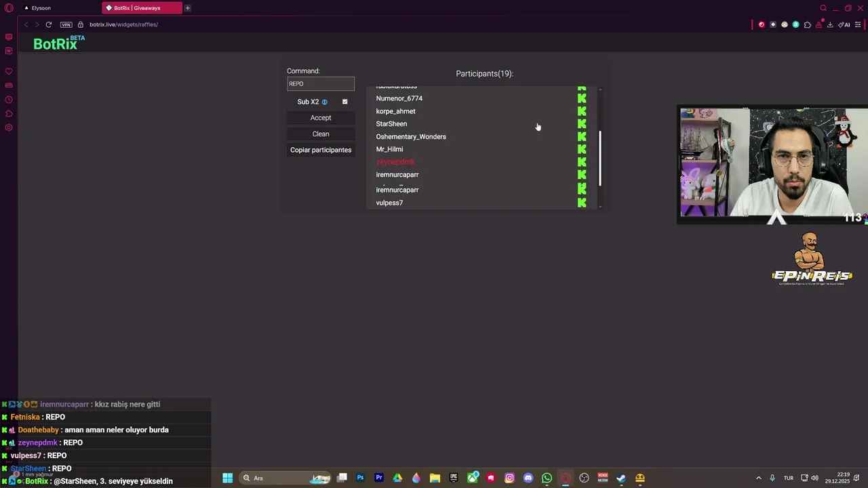
Task: Click the TUR language indicator
Action: point(789,478)
